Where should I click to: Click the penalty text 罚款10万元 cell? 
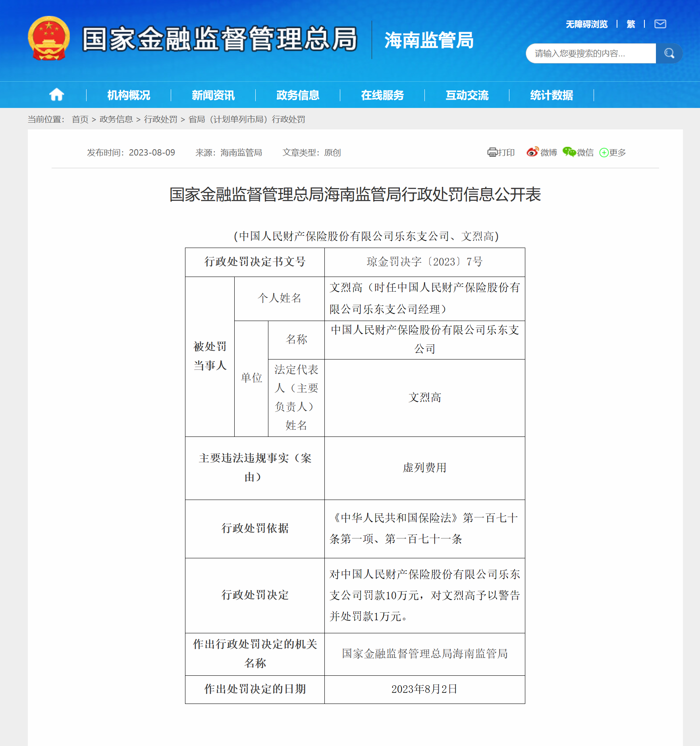coord(424,595)
